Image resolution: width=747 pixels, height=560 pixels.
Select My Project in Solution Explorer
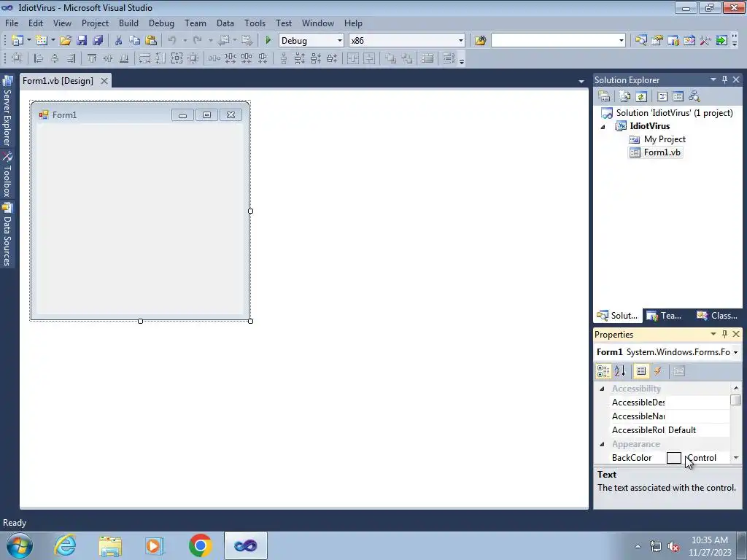[664, 139]
